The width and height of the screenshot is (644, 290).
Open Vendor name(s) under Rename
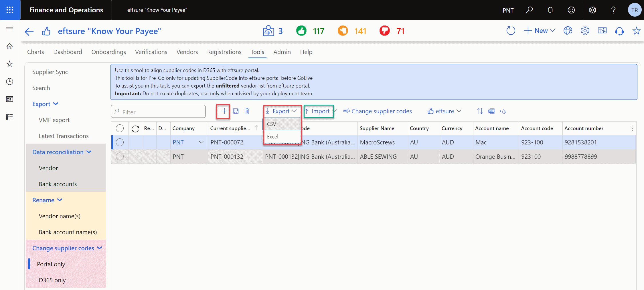(60, 216)
